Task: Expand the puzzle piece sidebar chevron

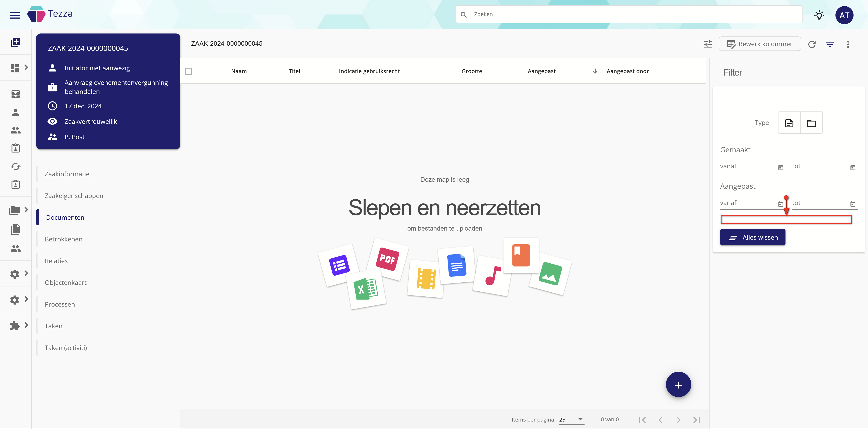Action: pyautogui.click(x=26, y=325)
